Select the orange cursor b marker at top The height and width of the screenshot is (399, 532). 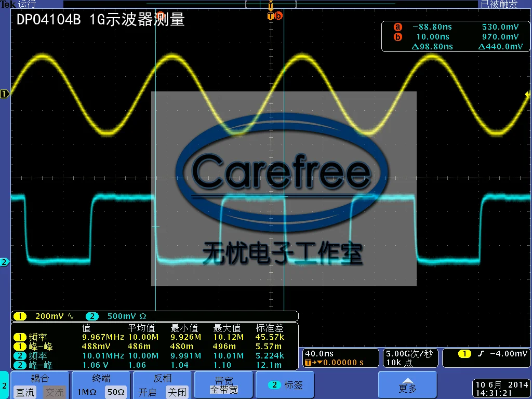click(x=278, y=16)
